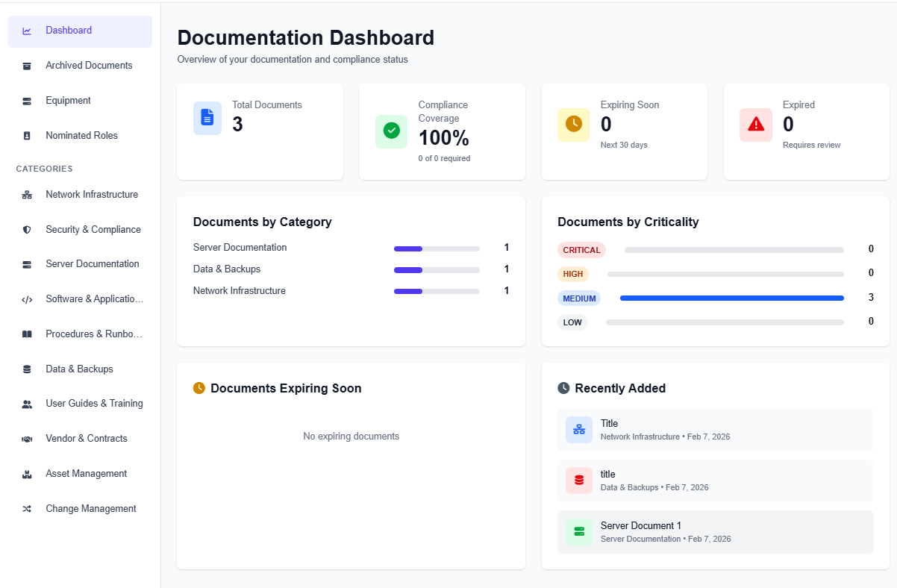Image resolution: width=897 pixels, height=588 pixels.
Task: Open Procedures & Runbooks via its book icon
Action: pyautogui.click(x=27, y=334)
